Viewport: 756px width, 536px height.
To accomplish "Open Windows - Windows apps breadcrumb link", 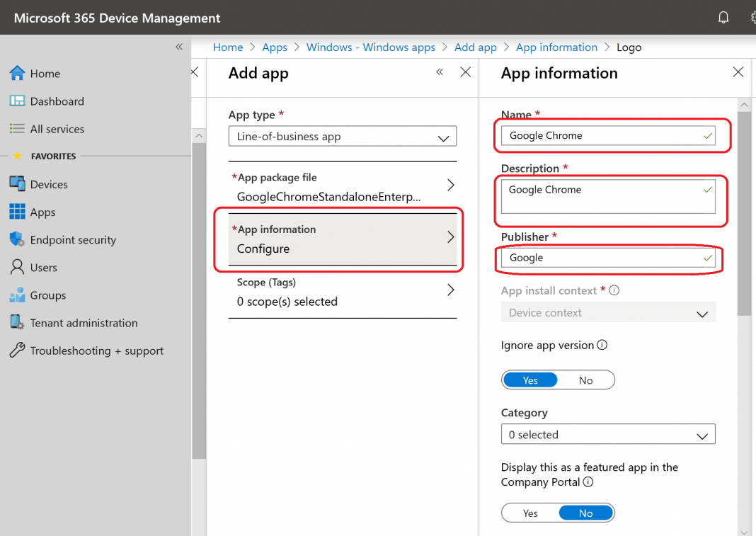I will pos(371,47).
